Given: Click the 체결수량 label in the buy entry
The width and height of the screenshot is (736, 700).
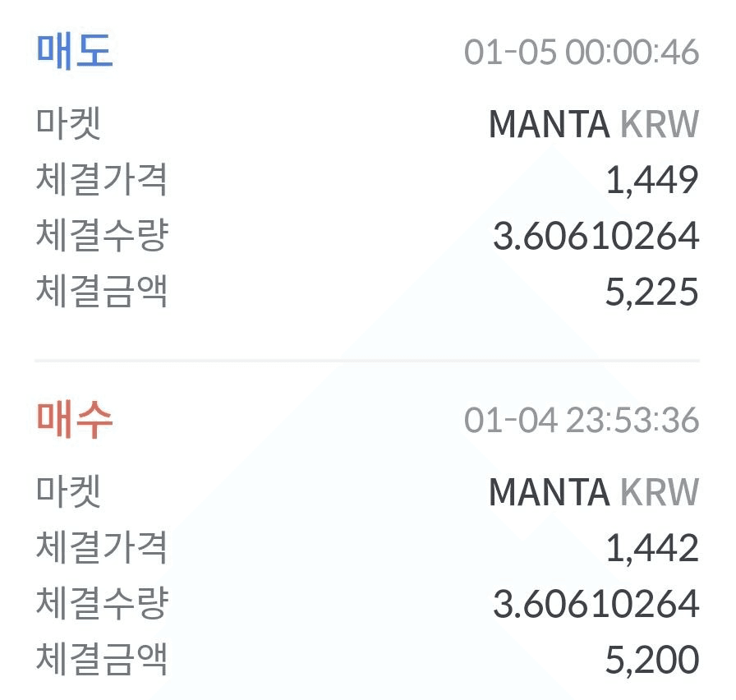Looking at the screenshot, I should [101, 605].
